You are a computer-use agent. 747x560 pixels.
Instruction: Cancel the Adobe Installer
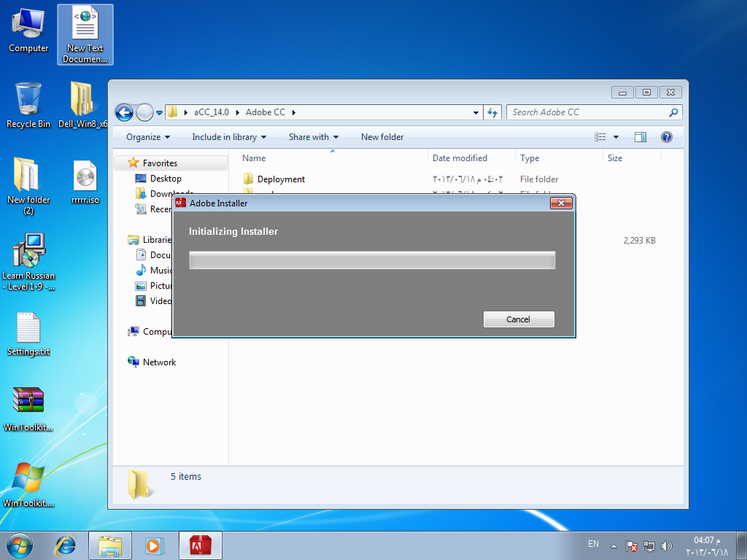519,319
